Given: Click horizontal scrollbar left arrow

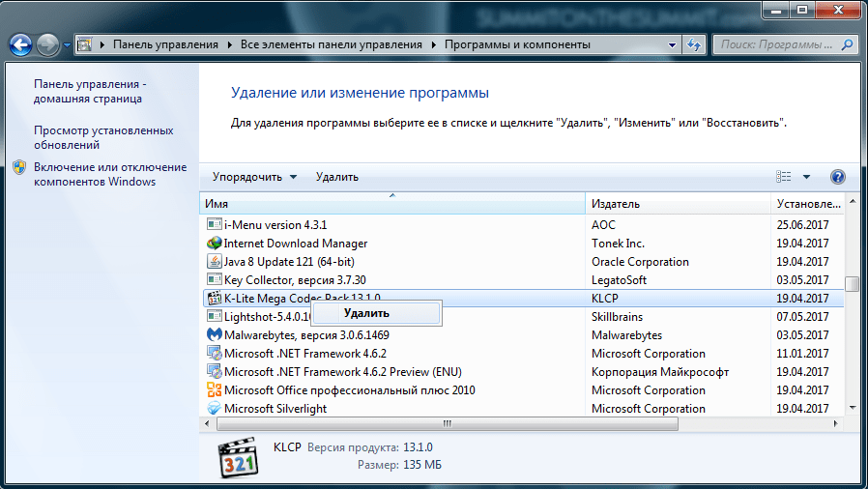Looking at the screenshot, I should (207, 423).
